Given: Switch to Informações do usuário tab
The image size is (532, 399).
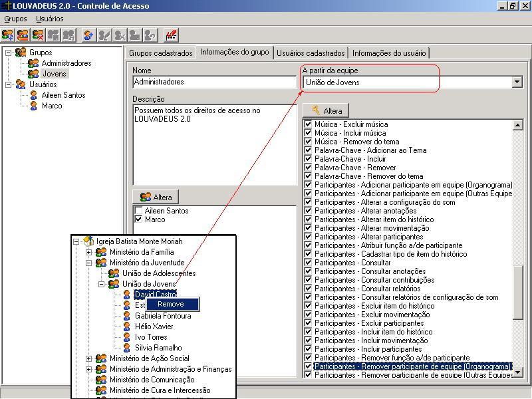Looking at the screenshot, I should [389, 53].
